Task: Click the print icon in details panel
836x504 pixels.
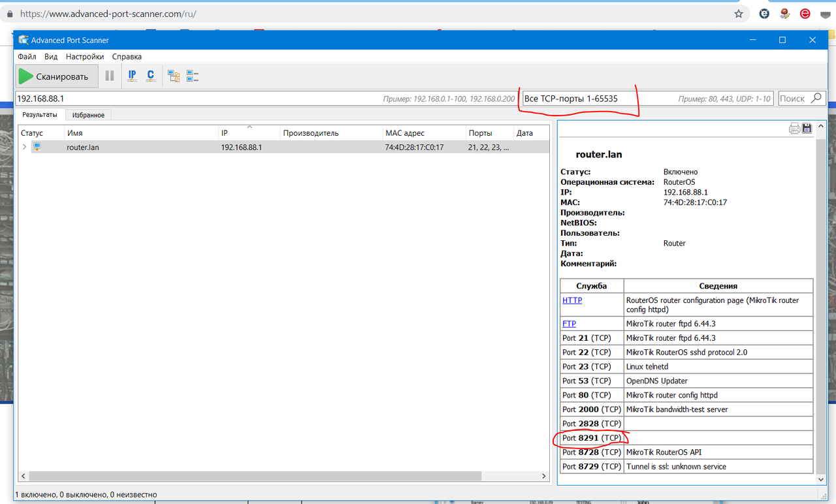Action: pyautogui.click(x=794, y=129)
